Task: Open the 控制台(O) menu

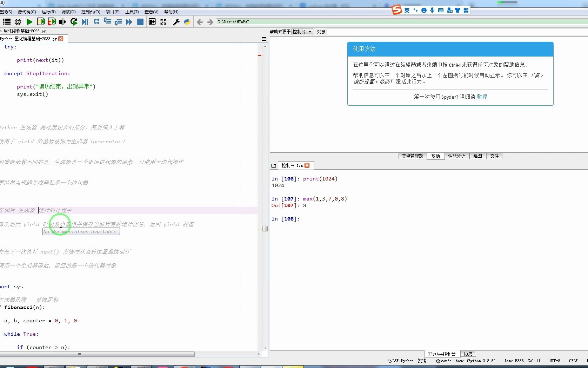Action: click(x=91, y=12)
